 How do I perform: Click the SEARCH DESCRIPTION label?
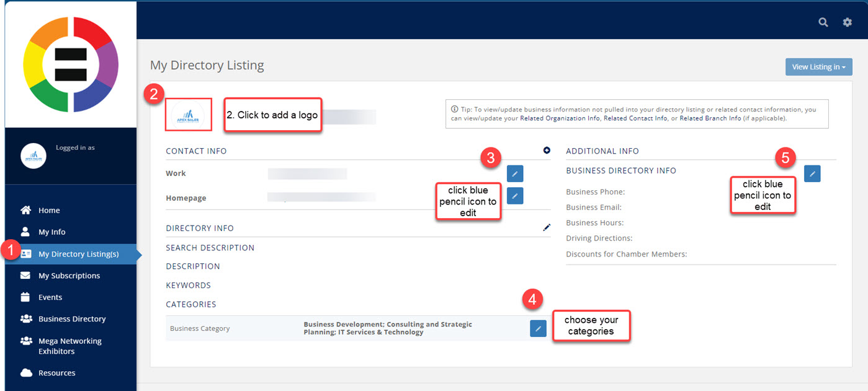210,248
